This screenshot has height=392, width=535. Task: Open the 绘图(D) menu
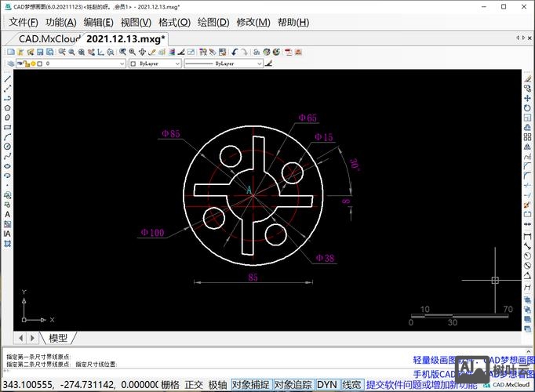tap(212, 22)
